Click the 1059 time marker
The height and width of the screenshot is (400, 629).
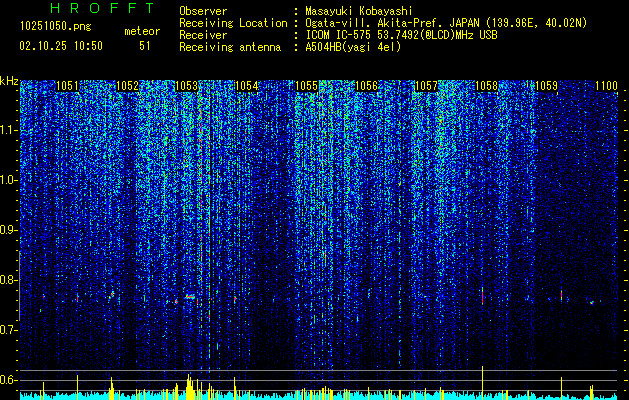tap(546, 86)
